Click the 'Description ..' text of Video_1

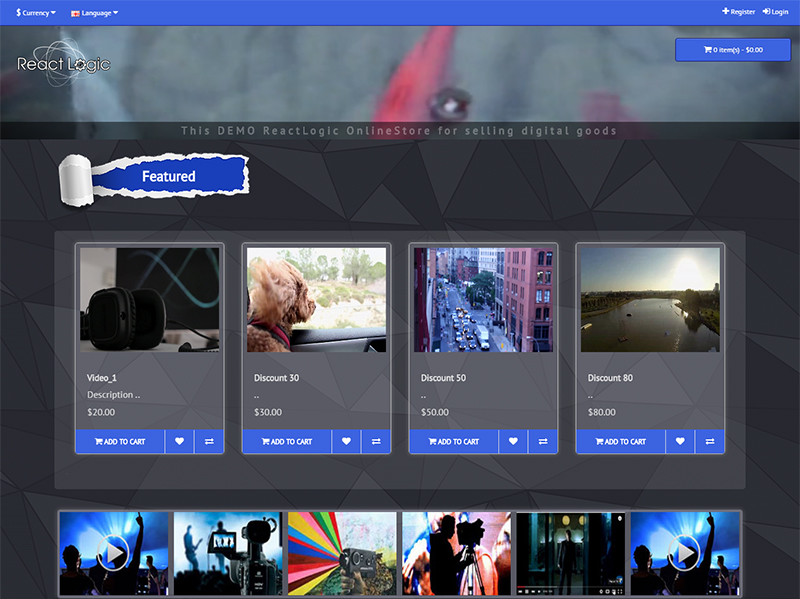[x=113, y=395]
